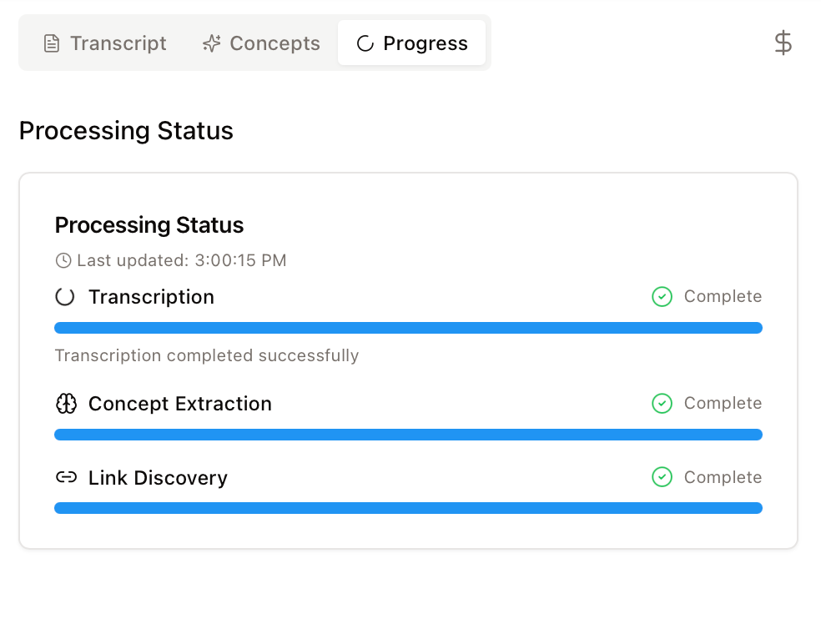Click green checkmark for Concept Extraction

662,404
